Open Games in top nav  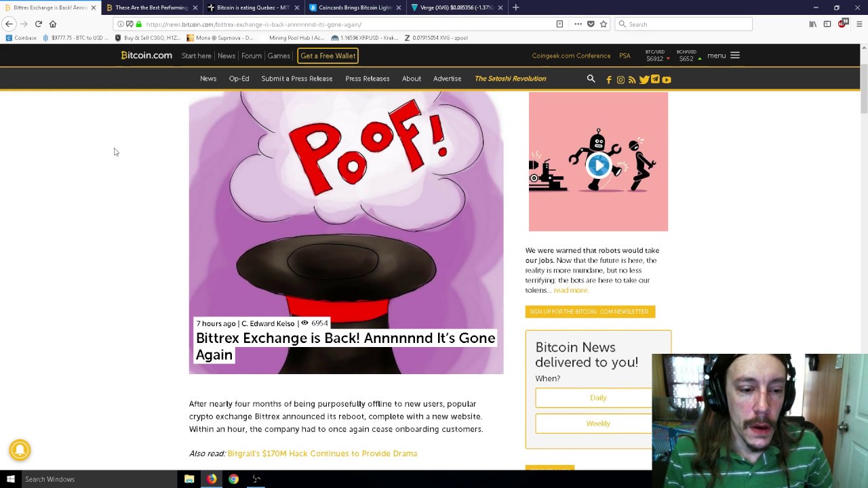click(x=279, y=56)
